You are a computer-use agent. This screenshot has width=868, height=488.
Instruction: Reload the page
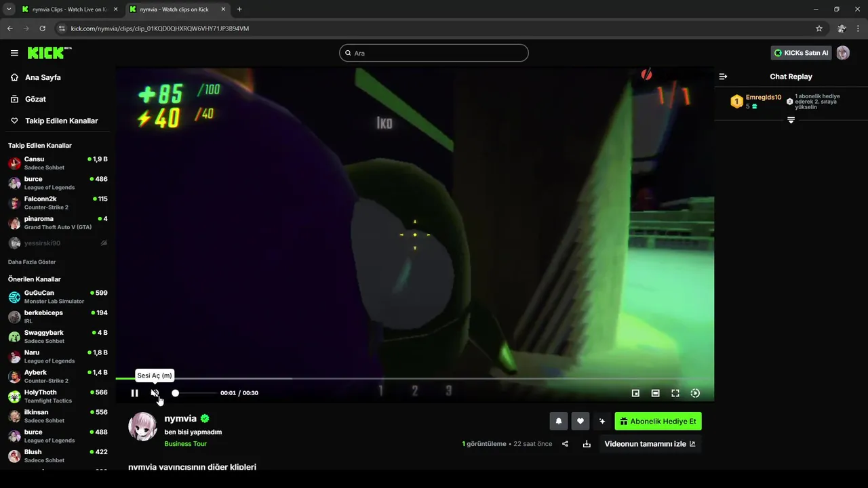(42, 28)
